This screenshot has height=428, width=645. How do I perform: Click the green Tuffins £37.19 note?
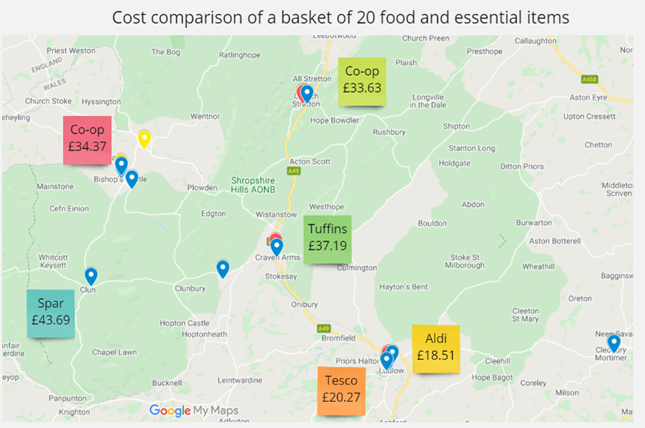327,239
